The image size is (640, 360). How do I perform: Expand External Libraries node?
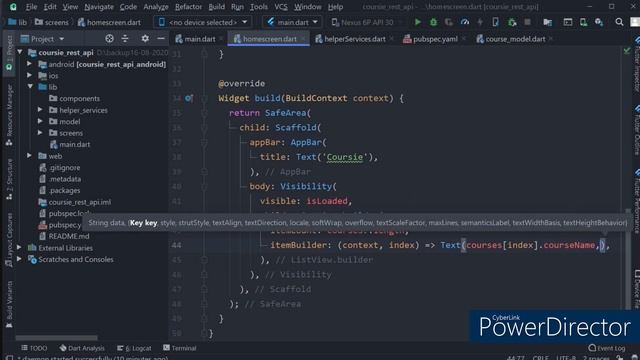[19, 247]
